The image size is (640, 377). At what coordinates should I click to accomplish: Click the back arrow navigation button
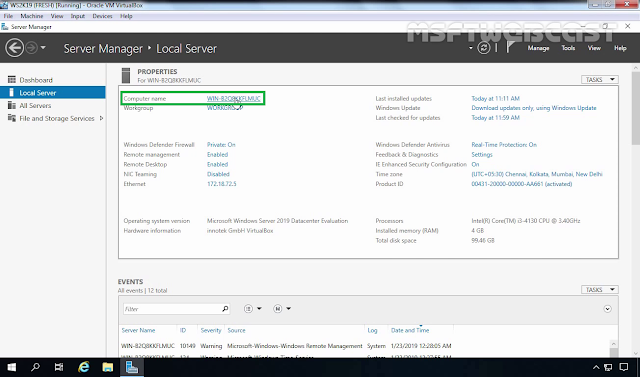[14, 48]
